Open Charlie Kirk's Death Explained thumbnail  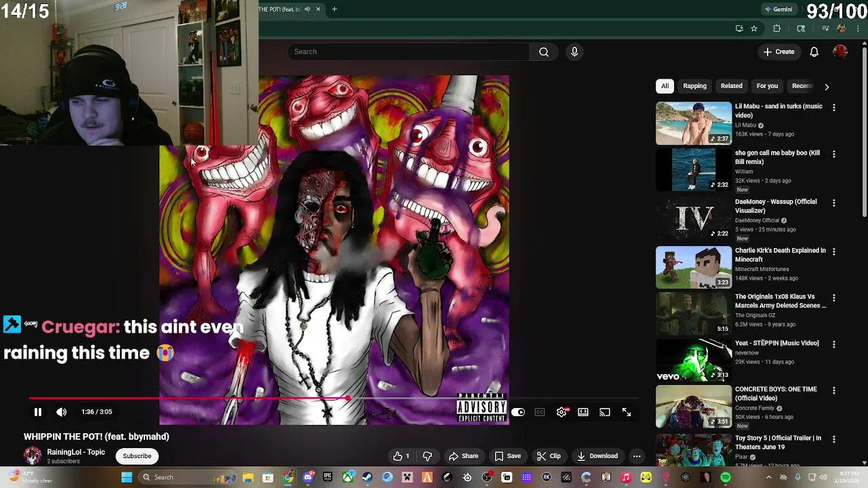(694, 268)
